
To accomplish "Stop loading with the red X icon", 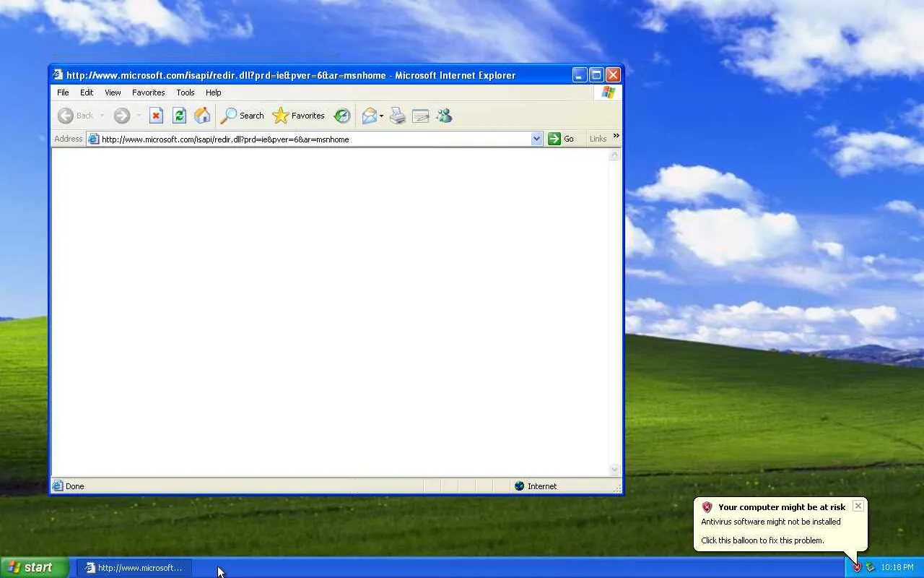I will [x=156, y=116].
